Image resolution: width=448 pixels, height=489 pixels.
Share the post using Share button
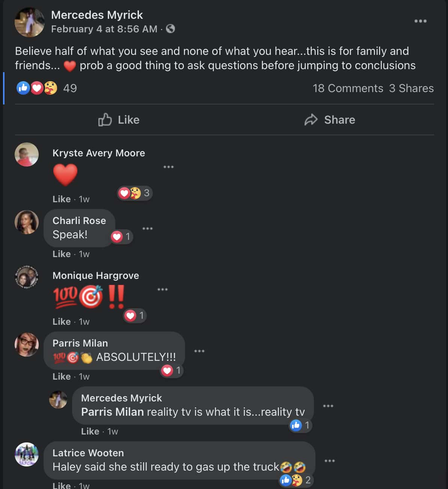pos(329,120)
